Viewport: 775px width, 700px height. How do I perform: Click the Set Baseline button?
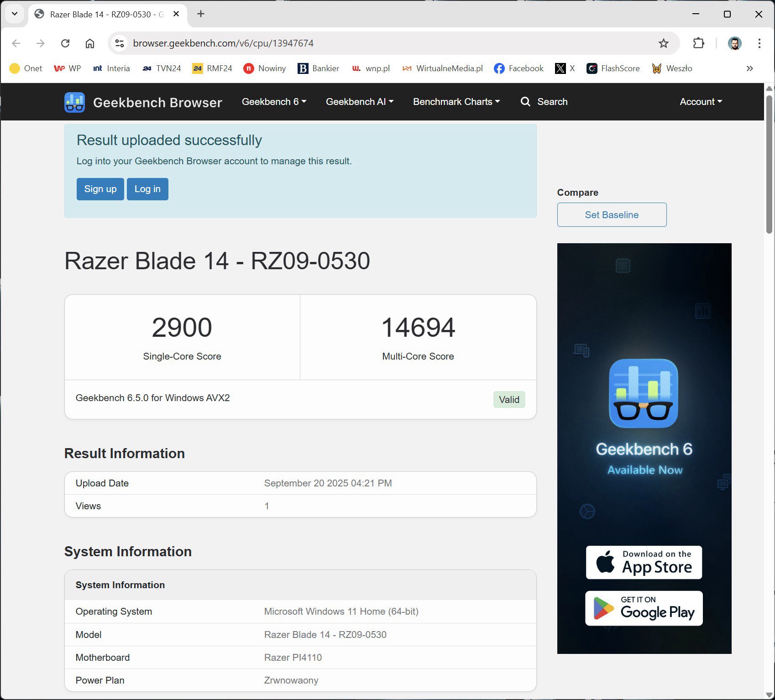tap(612, 214)
